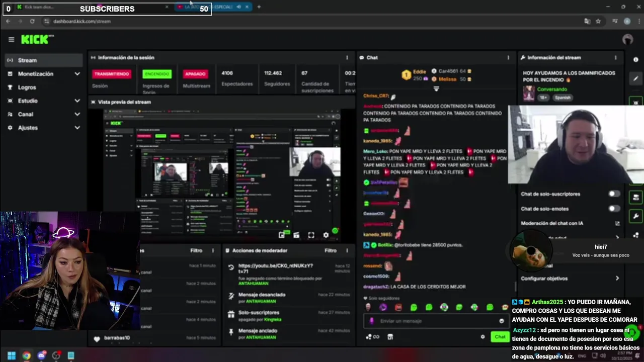Open Filtro in Acciones de moderador panel
The image size is (644, 362).
[331, 250]
